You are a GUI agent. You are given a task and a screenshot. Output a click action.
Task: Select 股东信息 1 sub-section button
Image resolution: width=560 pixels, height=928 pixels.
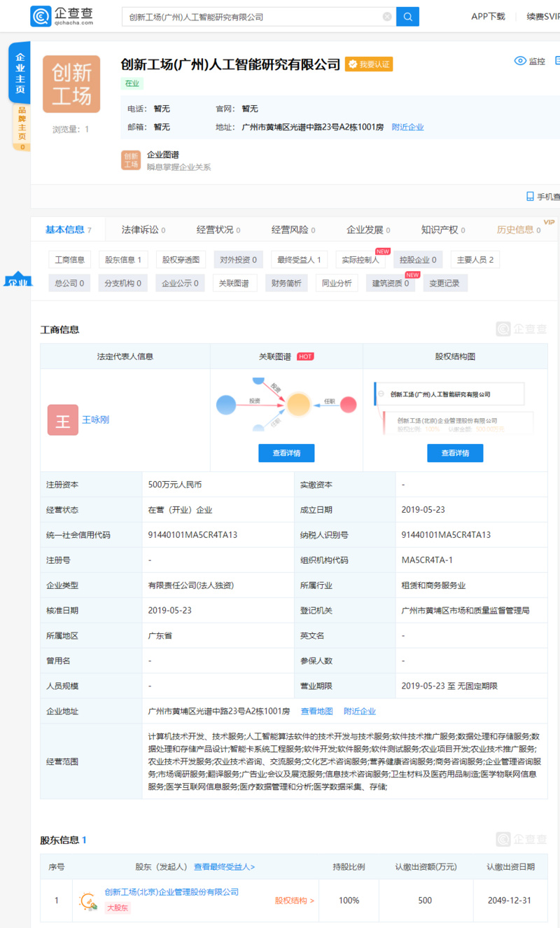(x=123, y=260)
